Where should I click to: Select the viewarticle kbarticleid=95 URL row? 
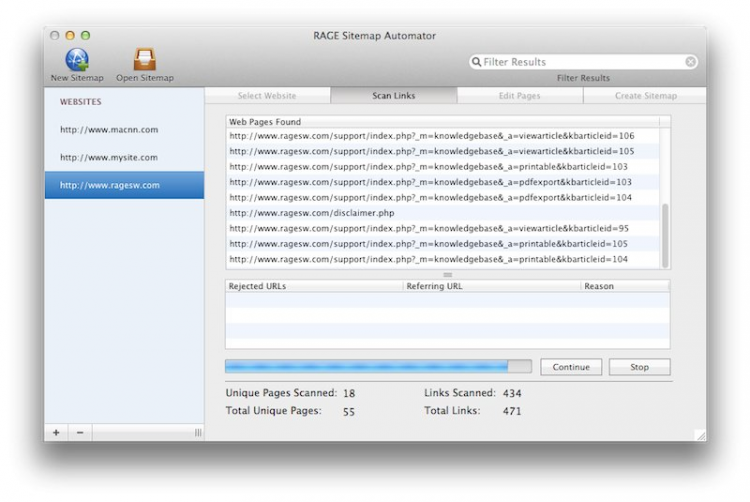pyautogui.click(x=442, y=228)
